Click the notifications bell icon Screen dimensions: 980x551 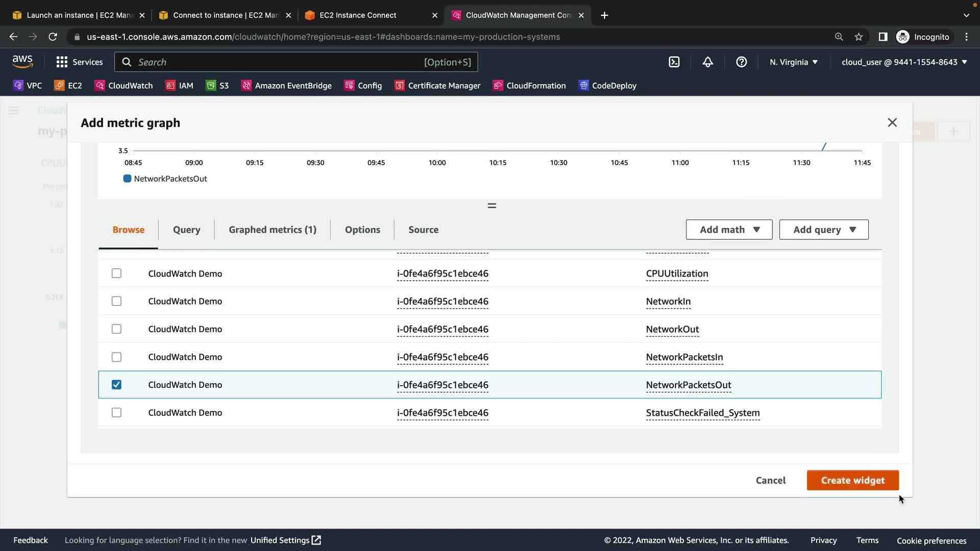707,62
